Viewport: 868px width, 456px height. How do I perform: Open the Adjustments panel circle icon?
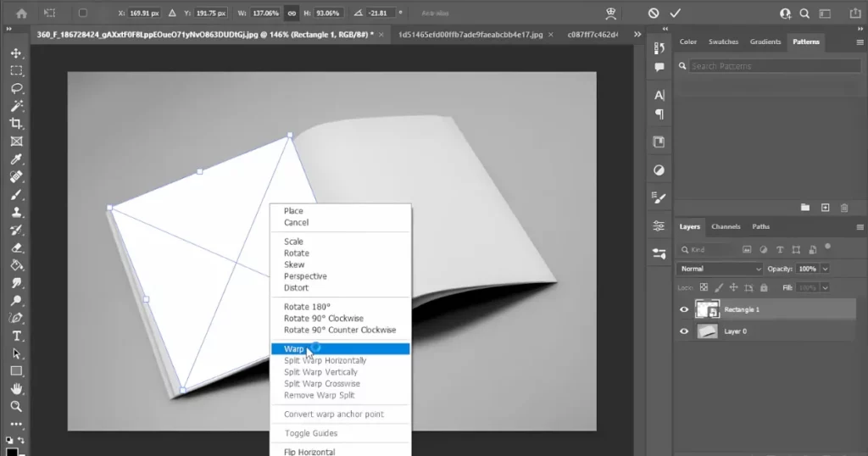659,170
